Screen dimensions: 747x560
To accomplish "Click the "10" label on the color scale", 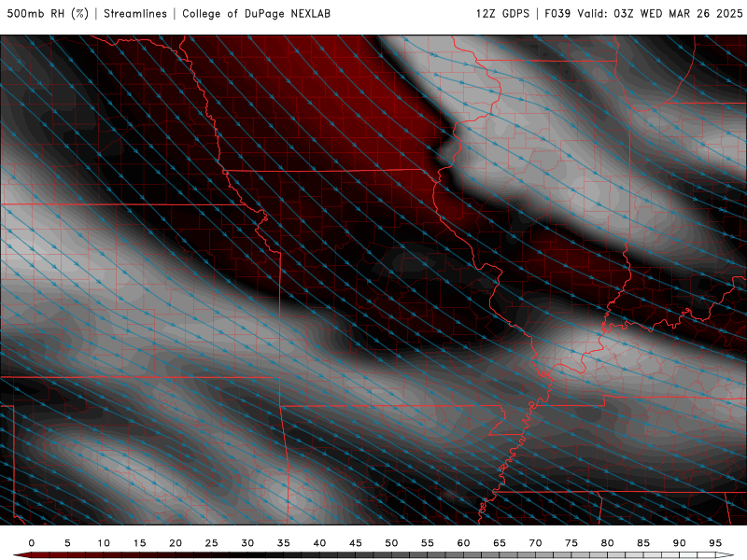I will (x=104, y=543).
